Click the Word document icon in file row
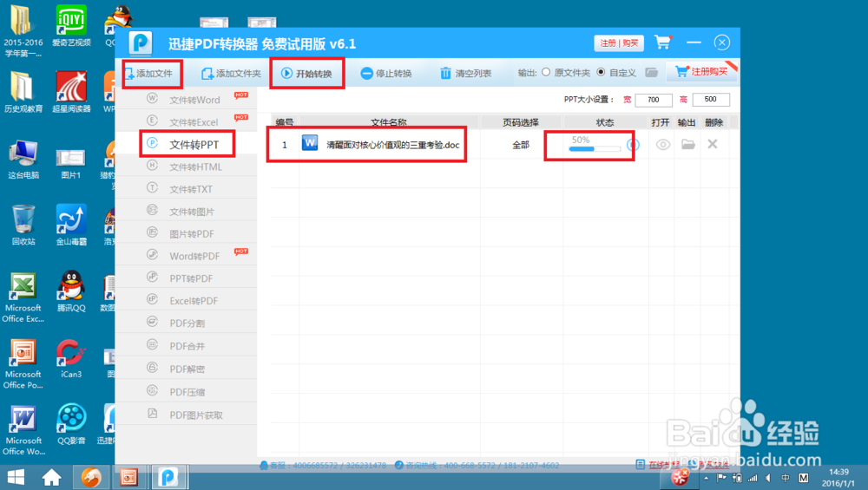 click(310, 143)
